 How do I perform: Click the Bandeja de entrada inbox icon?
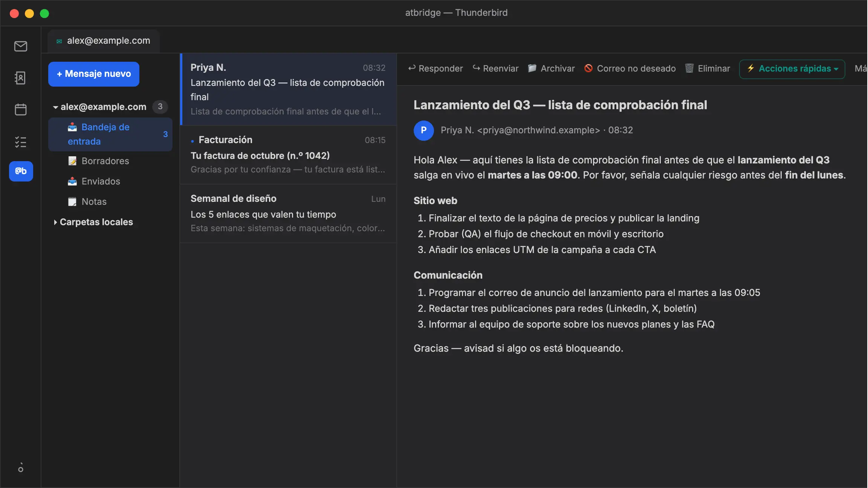pyautogui.click(x=72, y=127)
